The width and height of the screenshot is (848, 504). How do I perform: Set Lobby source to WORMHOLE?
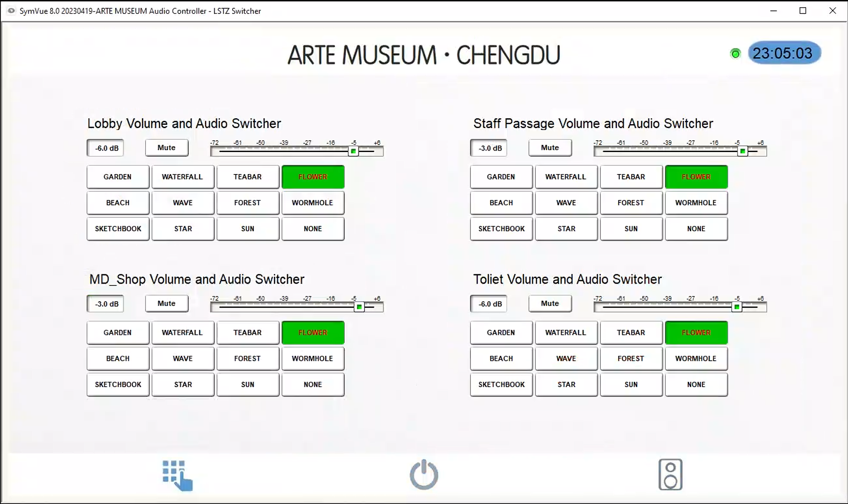click(313, 203)
